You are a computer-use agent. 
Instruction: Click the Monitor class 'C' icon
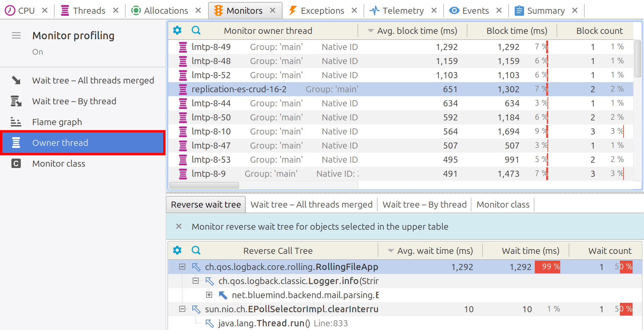[x=16, y=163]
